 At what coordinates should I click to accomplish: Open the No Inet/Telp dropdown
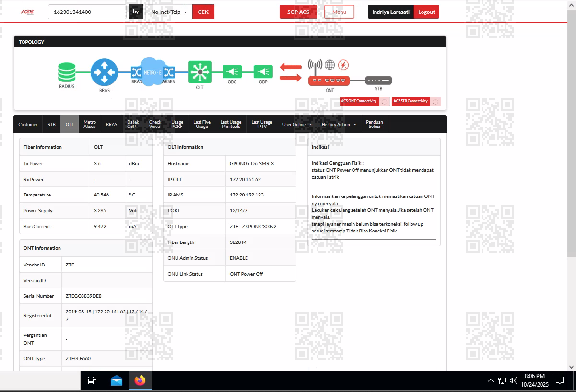(169, 12)
